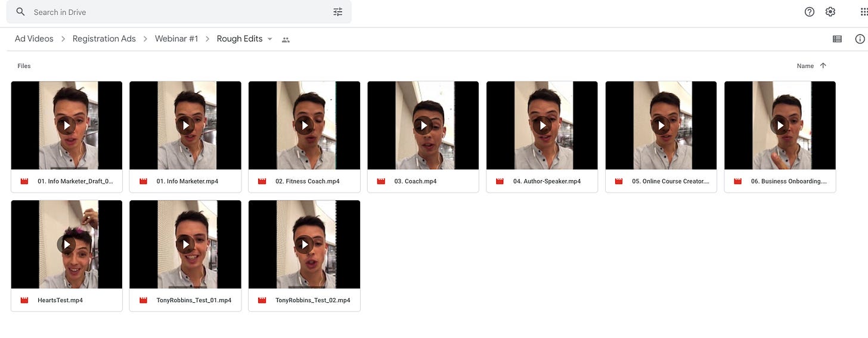Play 02. Fitness Coach.mp4 preview

[x=304, y=125]
